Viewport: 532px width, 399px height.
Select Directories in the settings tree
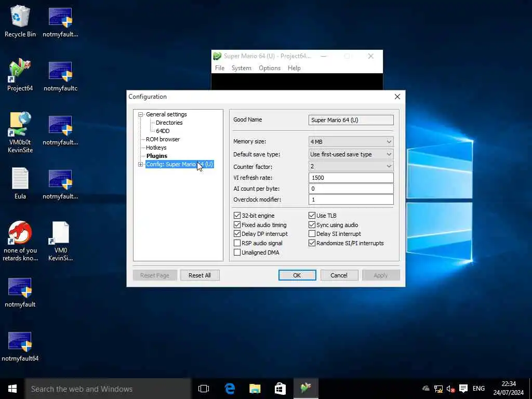tap(169, 123)
